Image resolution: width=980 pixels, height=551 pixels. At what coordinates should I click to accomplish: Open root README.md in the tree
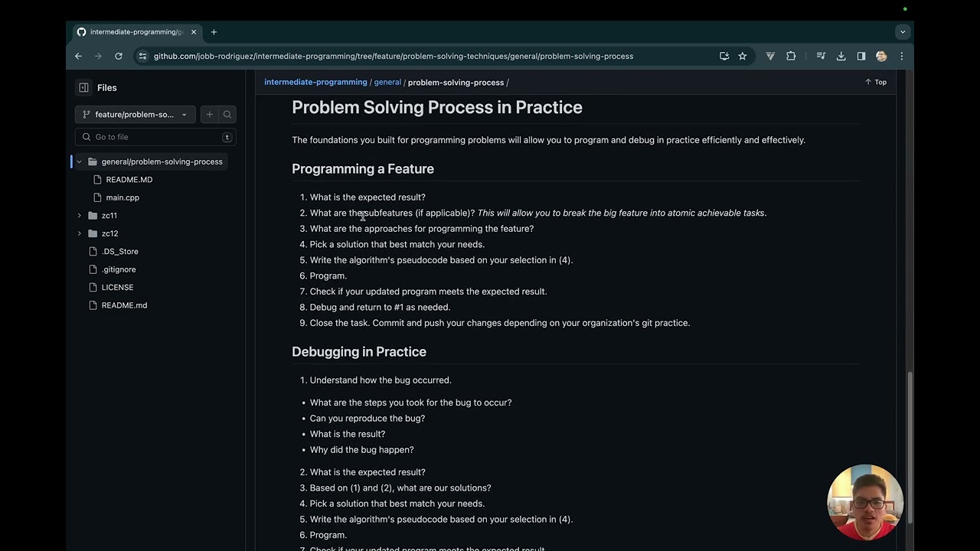[124, 305]
